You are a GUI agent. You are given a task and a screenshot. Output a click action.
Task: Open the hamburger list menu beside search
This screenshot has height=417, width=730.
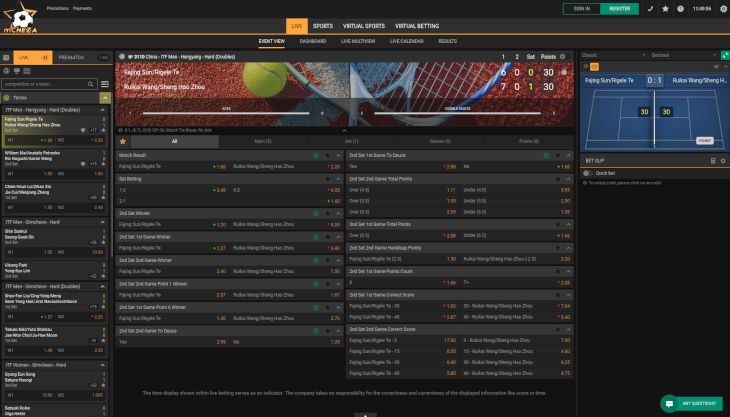(105, 84)
